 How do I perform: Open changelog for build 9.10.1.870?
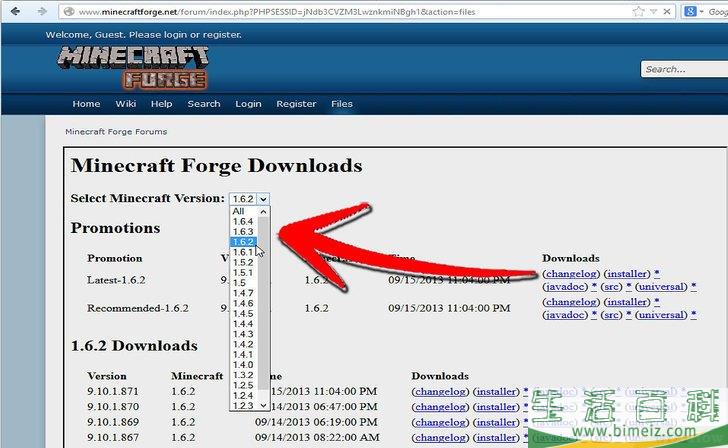(x=441, y=407)
